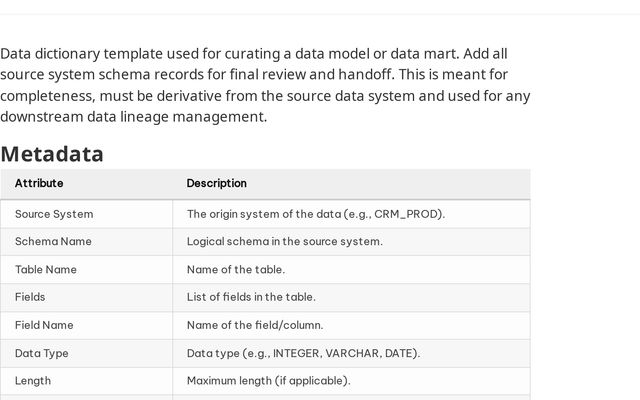Select the 'Name of the field/column' description
Screen dimensions: 640x400
tap(255, 325)
